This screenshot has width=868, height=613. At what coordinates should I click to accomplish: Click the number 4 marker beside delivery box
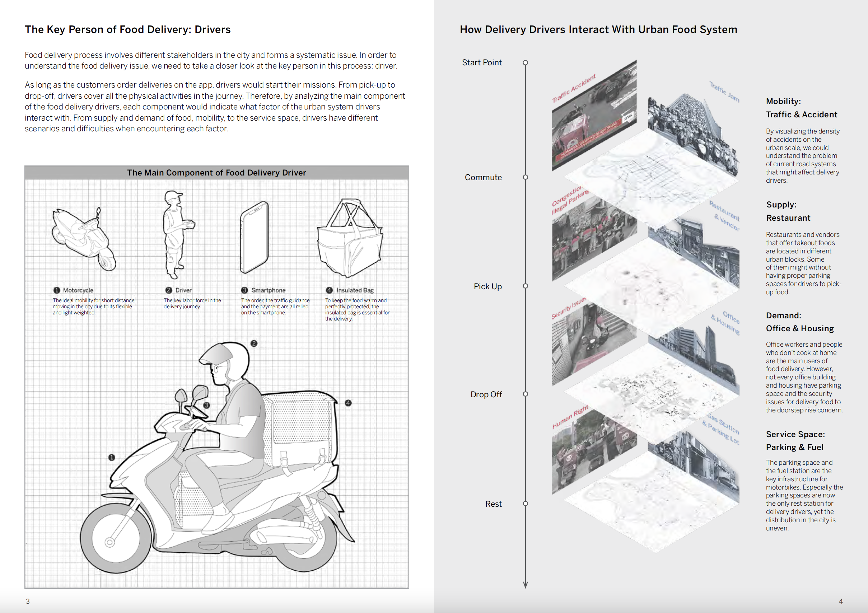click(348, 403)
